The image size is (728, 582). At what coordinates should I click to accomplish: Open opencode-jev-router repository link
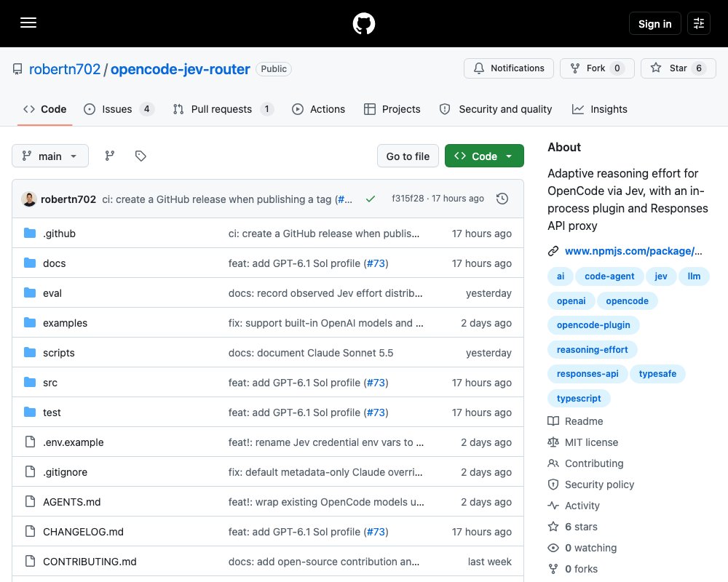pyautogui.click(x=180, y=69)
